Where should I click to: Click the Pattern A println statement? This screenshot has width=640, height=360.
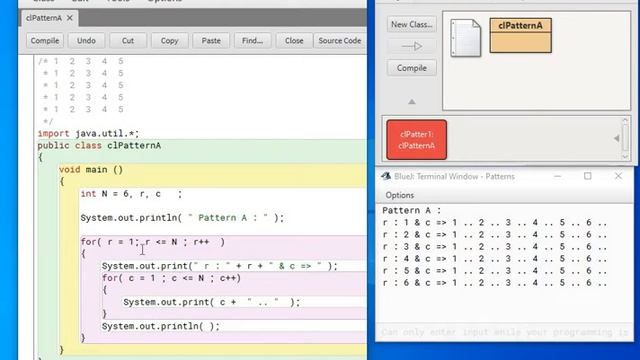[182, 218]
